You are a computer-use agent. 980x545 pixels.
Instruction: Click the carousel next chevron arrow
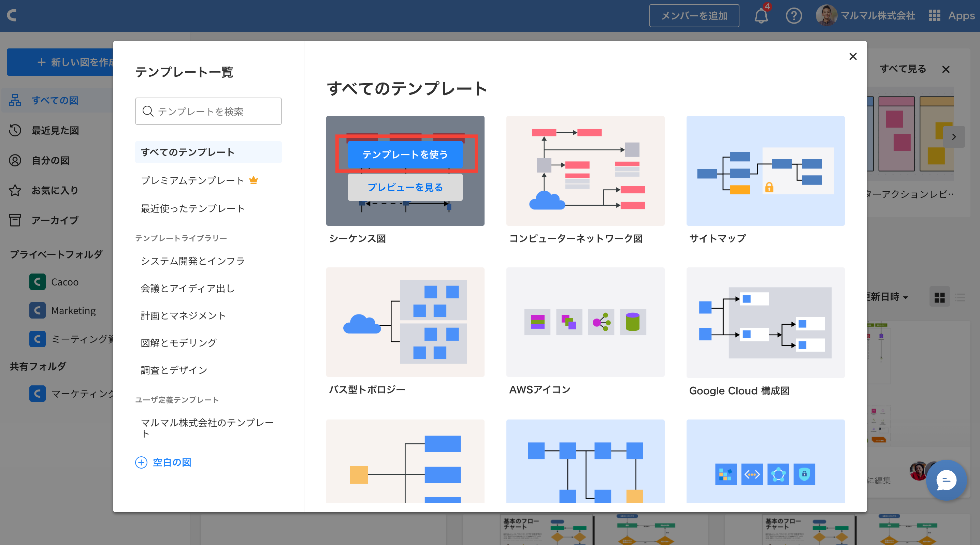pos(954,137)
